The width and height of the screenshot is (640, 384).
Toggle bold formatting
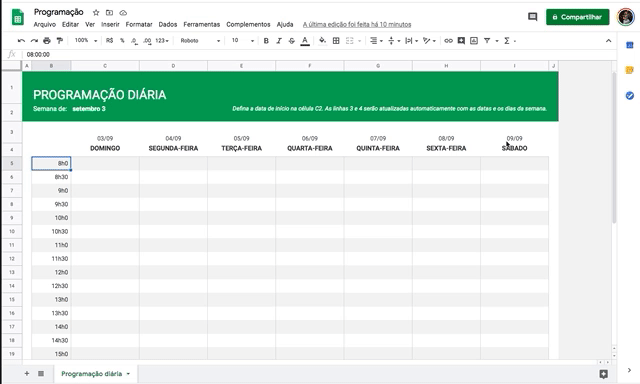[x=266, y=40]
